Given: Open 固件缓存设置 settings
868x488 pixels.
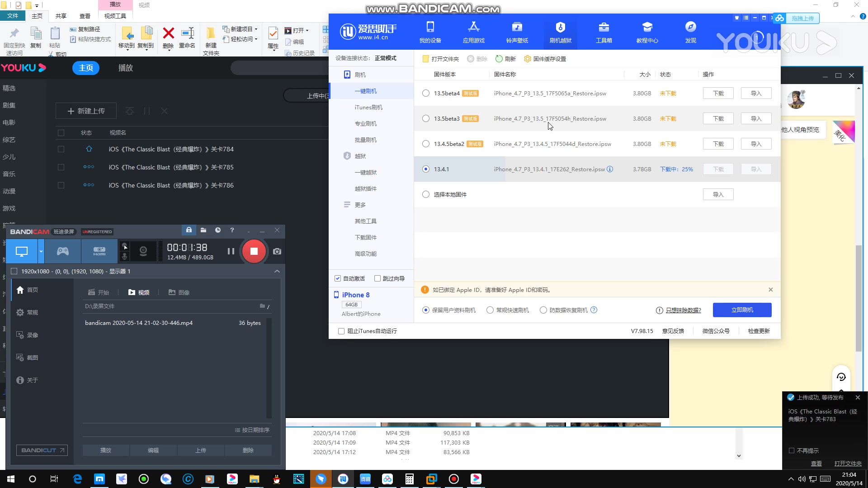Looking at the screenshot, I should coord(545,59).
